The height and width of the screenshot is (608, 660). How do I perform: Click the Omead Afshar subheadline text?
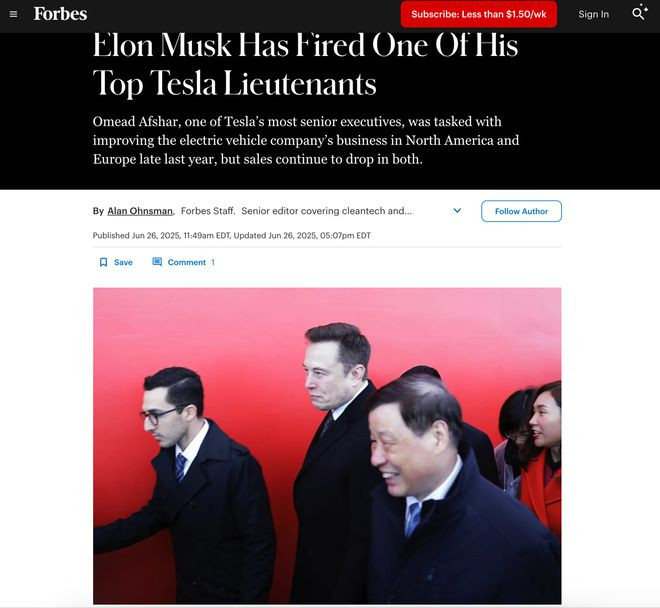306,140
